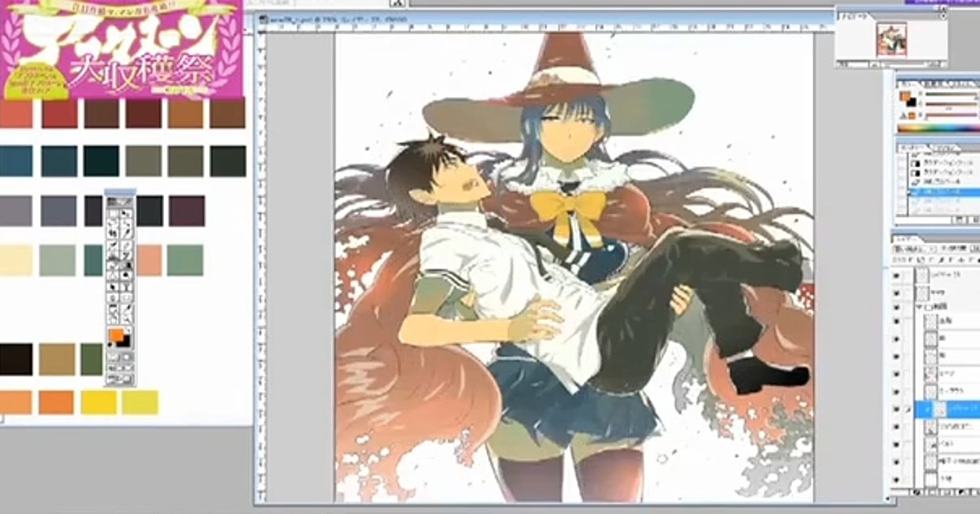
Task: Collapse the layer group folder triangle
Action: [x=920, y=308]
